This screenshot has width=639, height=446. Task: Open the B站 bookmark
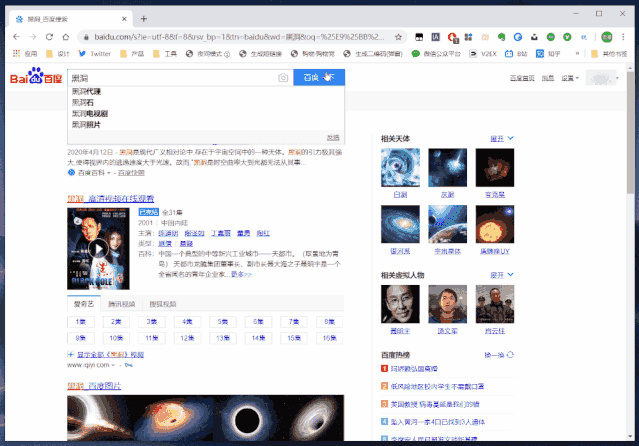[x=516, y=53]
